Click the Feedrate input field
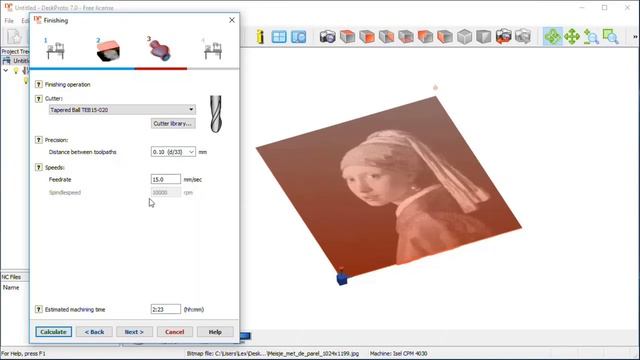This screenshot has height=360, width=640. (166, 179)
